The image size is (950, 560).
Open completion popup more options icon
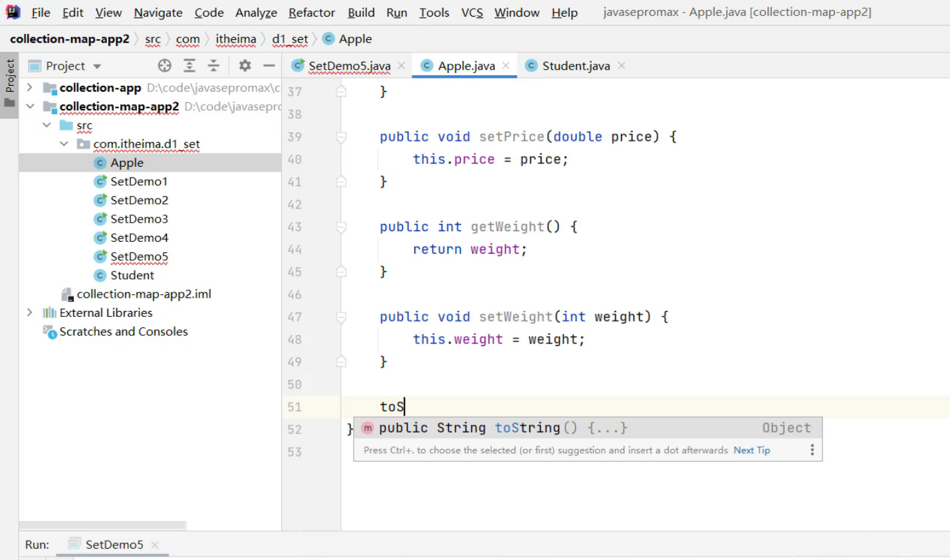pos(812,450)
